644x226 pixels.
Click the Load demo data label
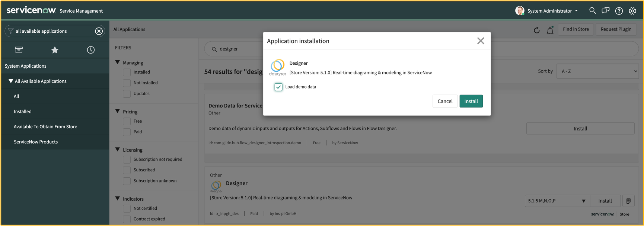pos(300,87)
